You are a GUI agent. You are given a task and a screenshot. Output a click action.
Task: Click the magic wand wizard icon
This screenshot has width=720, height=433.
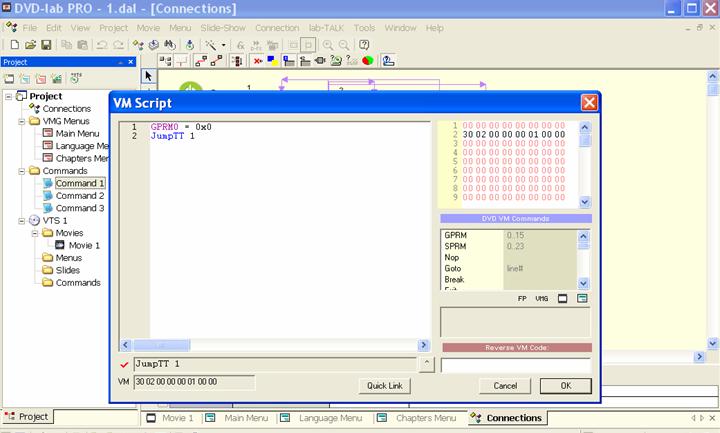click(211, 45)
